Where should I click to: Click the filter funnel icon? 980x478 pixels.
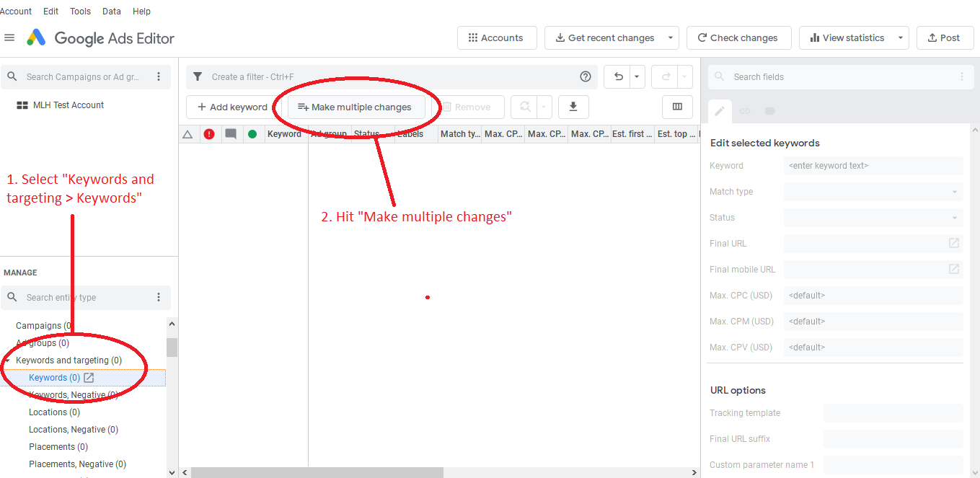[x=198, y=77]
